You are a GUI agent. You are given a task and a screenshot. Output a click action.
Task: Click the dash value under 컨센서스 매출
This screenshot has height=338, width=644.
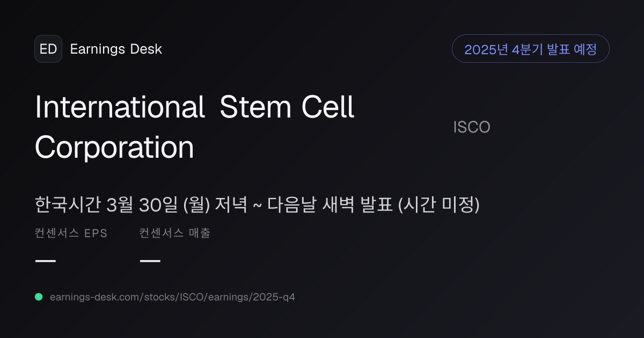[150, 261]
